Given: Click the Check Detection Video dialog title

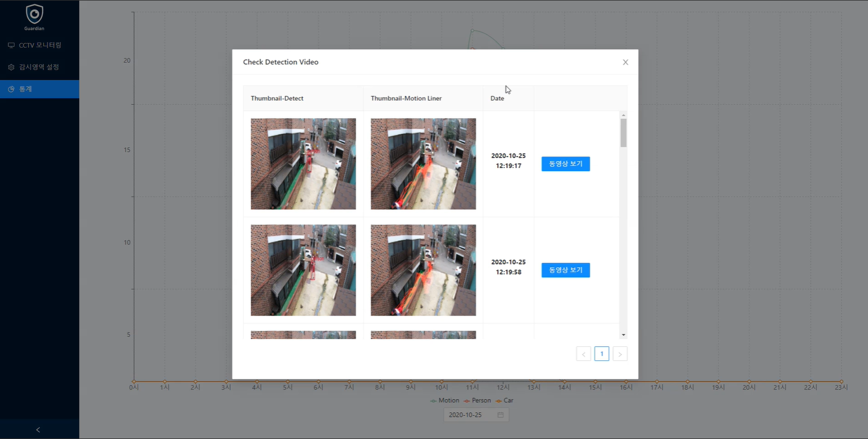Looking at the screenshot, I should pyautogui.click(x=281, y=62).
